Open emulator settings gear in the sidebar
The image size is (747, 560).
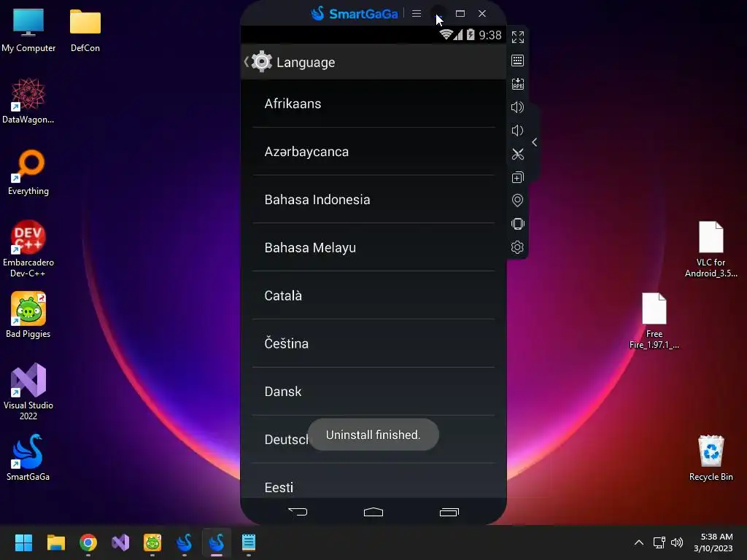click(x=517, y=247)
